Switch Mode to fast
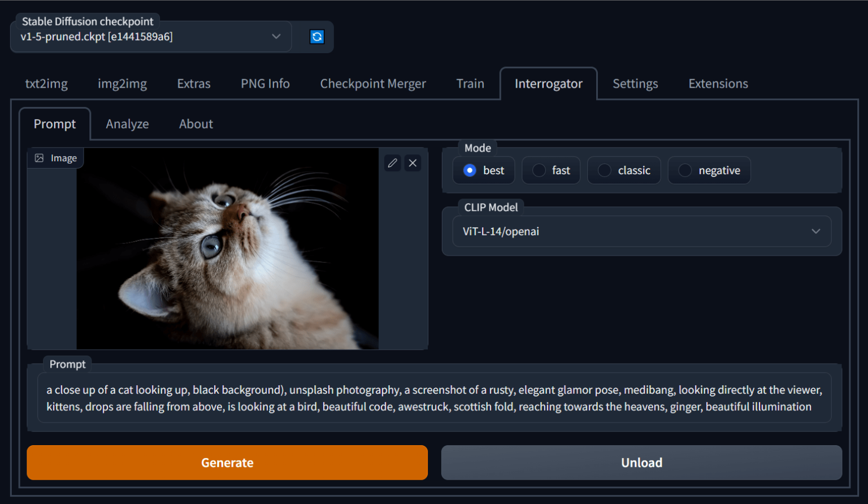The height and width of the screenshot is (504, 868). [x=550, y=170]
